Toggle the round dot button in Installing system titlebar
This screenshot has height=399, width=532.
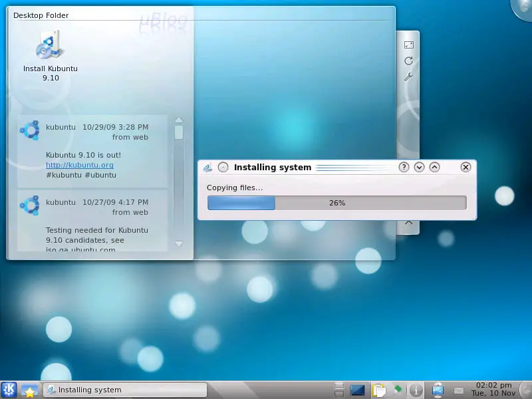[223, 167]
